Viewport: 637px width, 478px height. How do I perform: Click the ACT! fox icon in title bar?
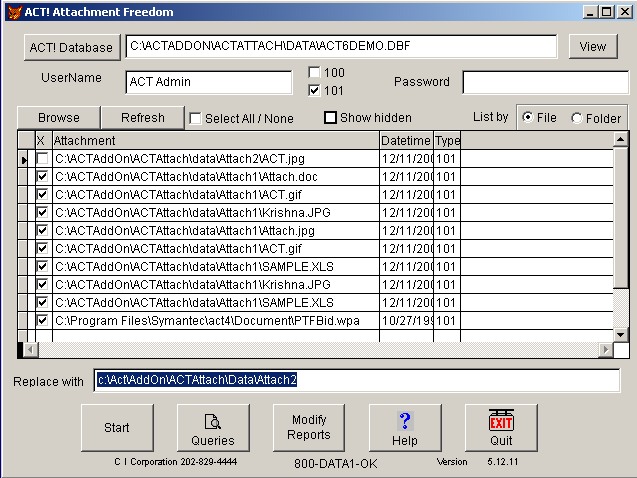click(x=15, y=12)
